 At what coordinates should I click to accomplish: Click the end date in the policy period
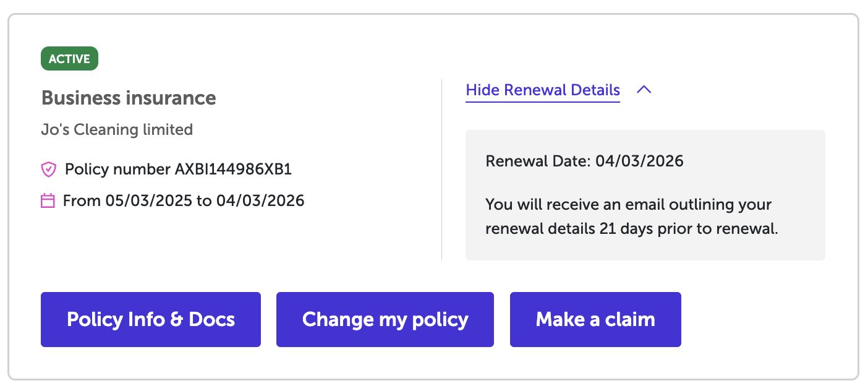point(260,200)
